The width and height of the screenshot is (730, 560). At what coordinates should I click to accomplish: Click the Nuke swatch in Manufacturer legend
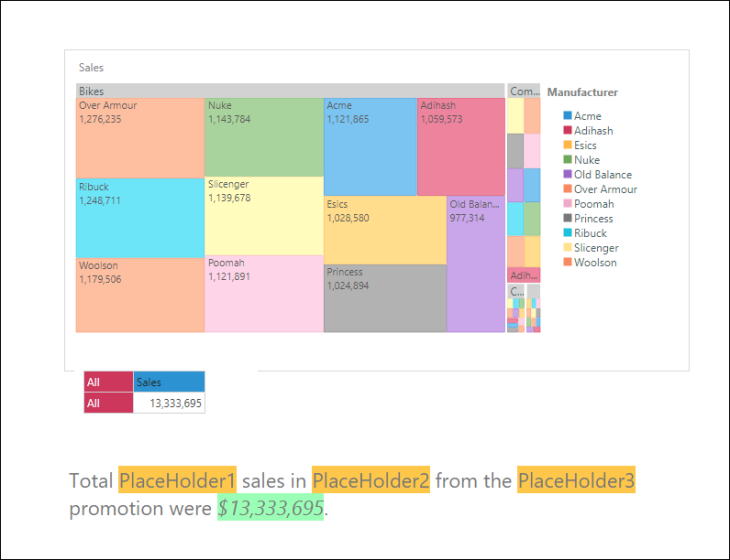567,160
